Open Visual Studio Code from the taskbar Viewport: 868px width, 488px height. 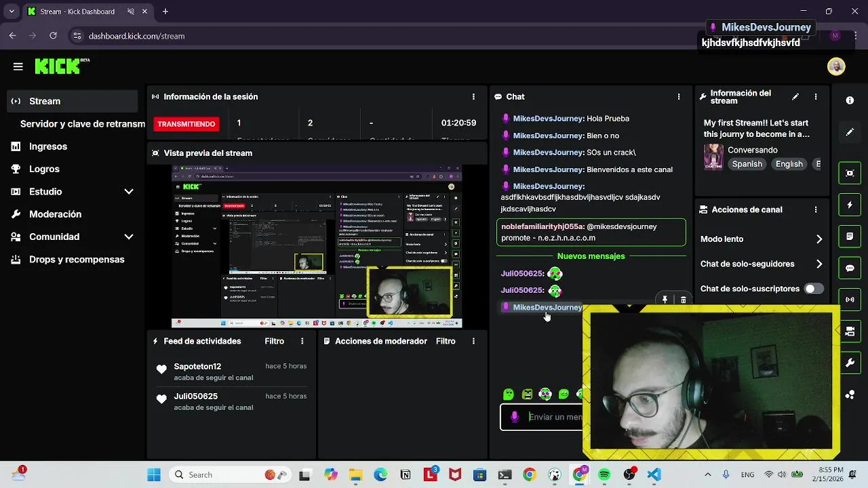[x=654, y=475]
